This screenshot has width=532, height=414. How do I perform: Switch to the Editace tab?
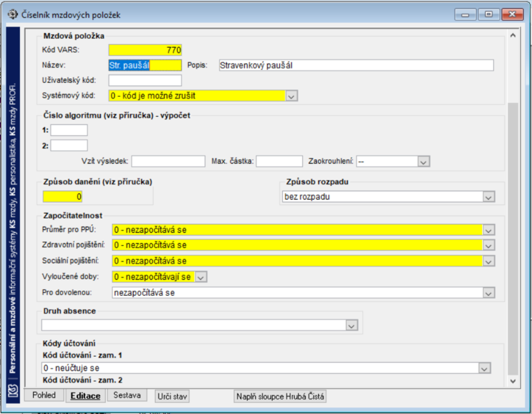(86, 396)
